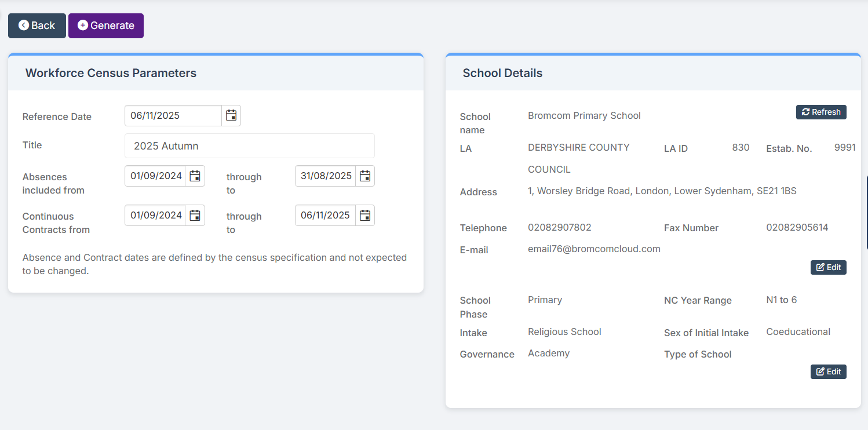Refresh the School Details
868x430 pixels.
click(x=820, y=112)
